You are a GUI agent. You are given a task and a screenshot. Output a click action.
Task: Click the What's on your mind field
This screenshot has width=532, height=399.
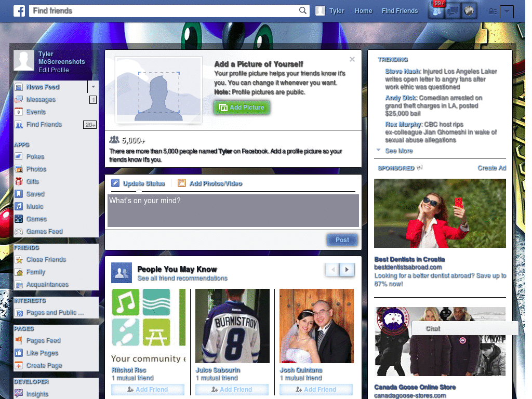[x=233, y=210]
